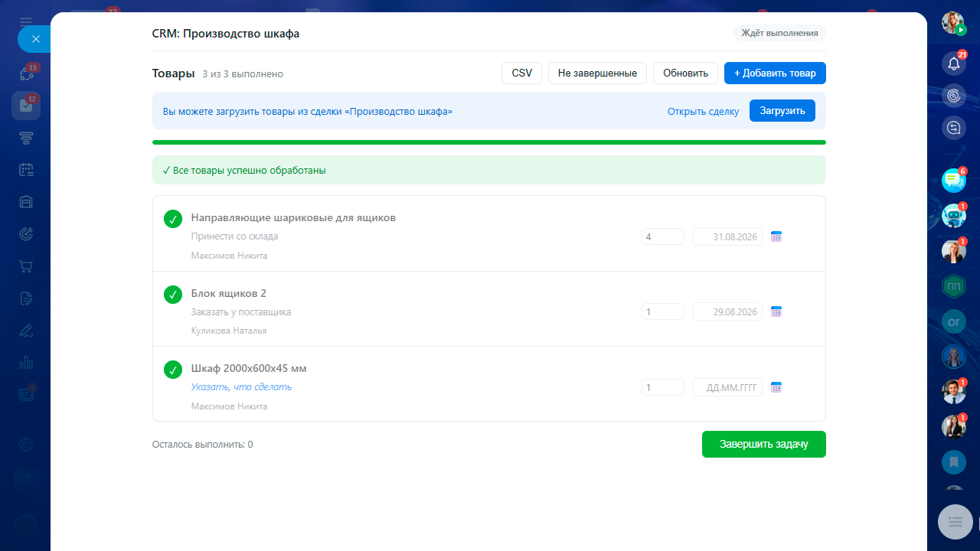Viewport: 980px width, 551px height.
Task: Click quantity field showing 4
Action: 663,236
